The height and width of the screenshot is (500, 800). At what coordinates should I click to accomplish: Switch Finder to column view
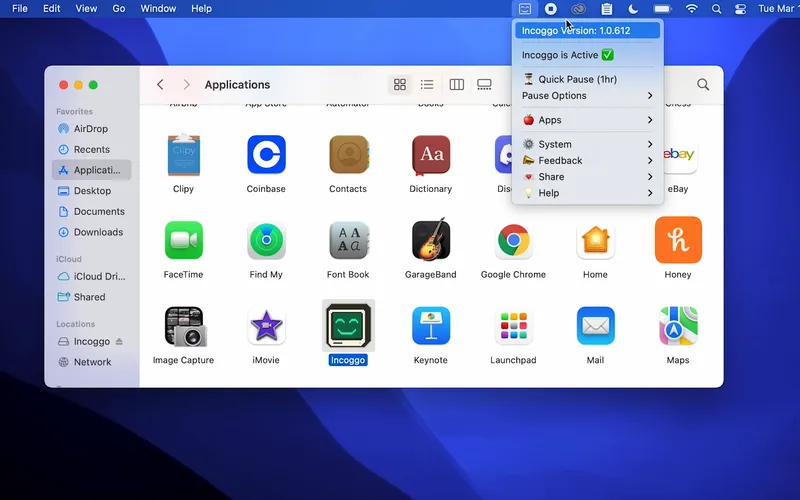(456, 85)
